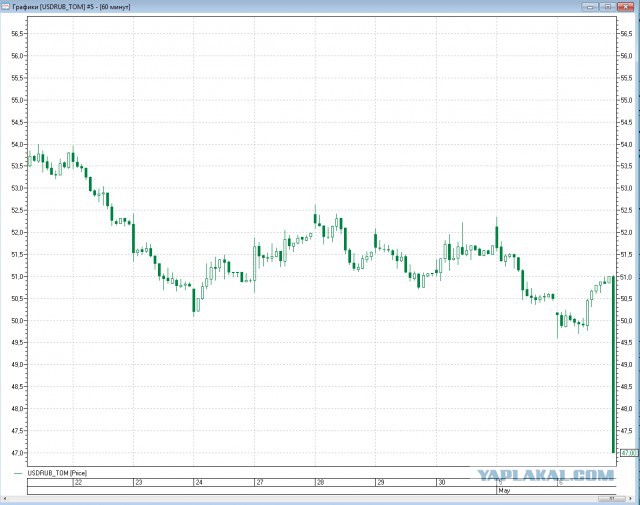Select date 27 on the time axis
This screenshot has width=640, height=505.
coord(259,482)
